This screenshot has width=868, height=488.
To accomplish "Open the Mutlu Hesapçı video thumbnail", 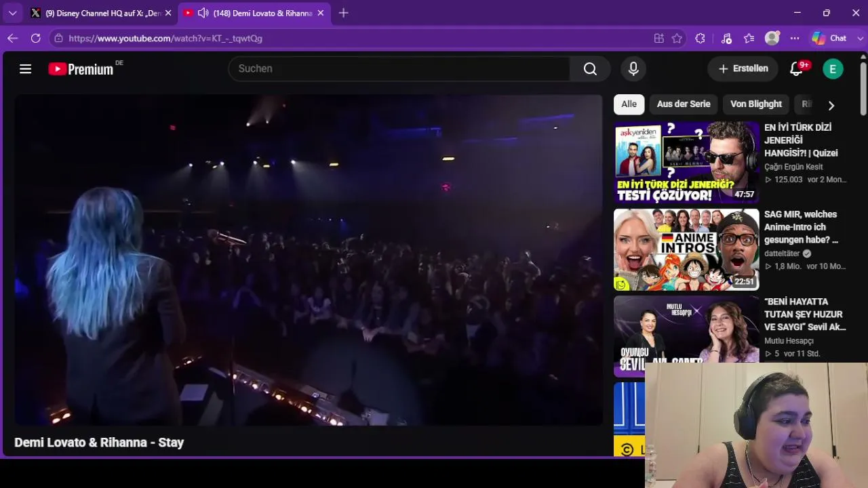I will (686, 336).
